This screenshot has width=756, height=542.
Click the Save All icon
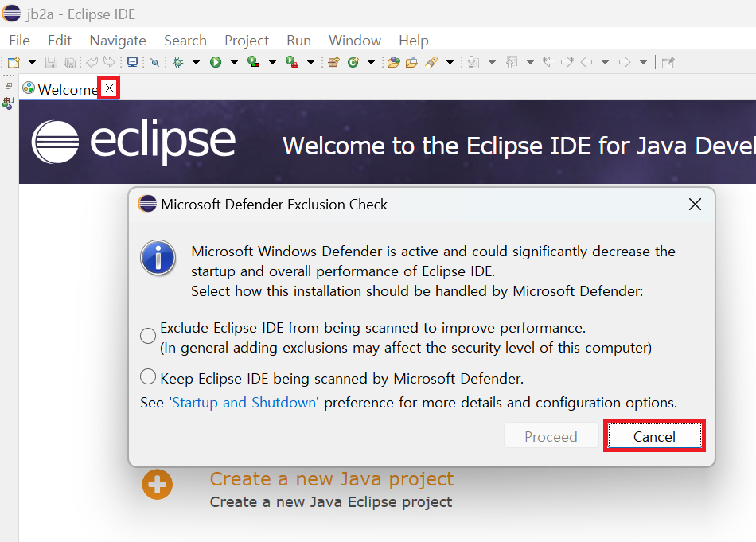pos(70,62)
